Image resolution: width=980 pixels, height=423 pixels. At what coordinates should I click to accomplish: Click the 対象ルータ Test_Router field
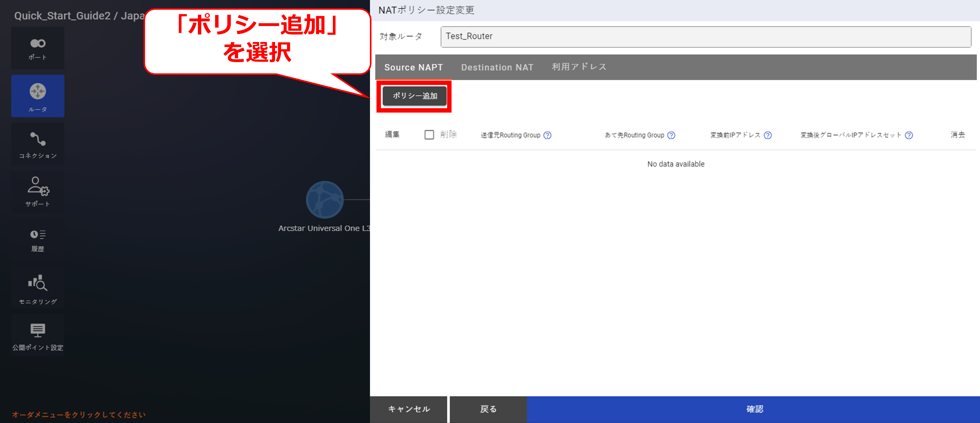coord(706,36)
